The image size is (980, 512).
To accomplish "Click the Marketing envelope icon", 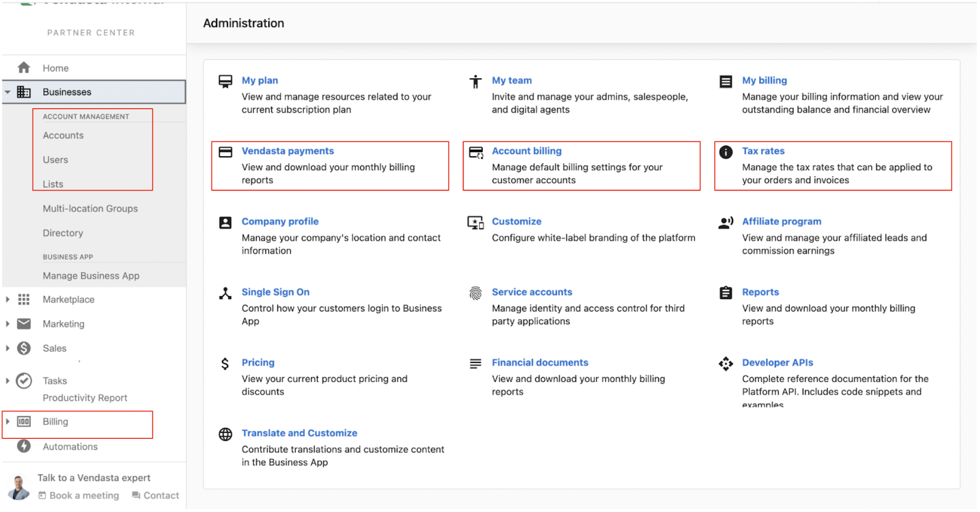I will click(24, 324).
